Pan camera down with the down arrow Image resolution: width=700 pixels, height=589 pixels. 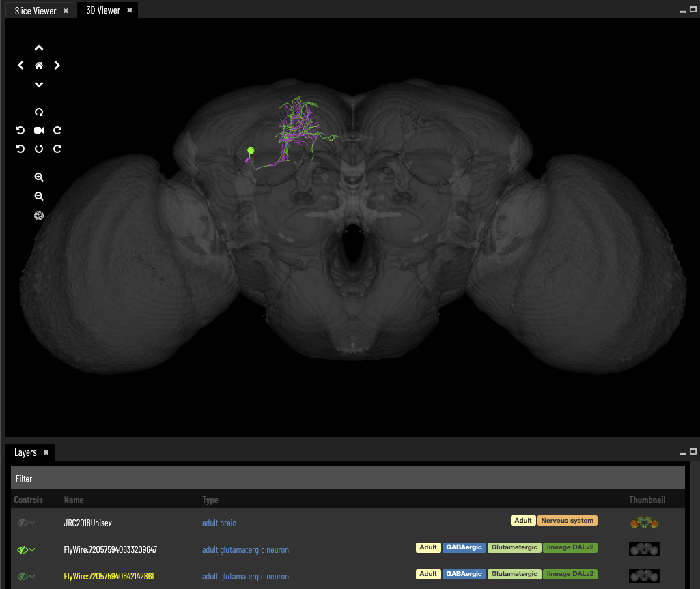pyautogui.click(x=39, y=85)
